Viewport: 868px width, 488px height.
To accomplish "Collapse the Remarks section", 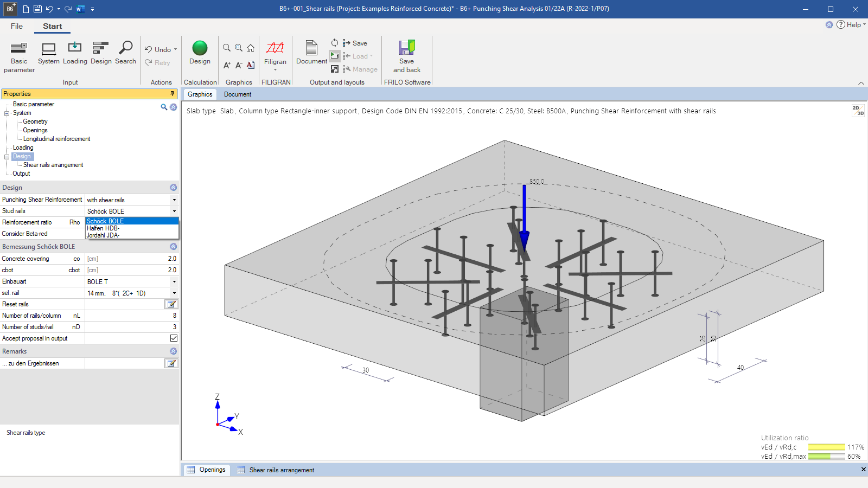I will point(174,351).
